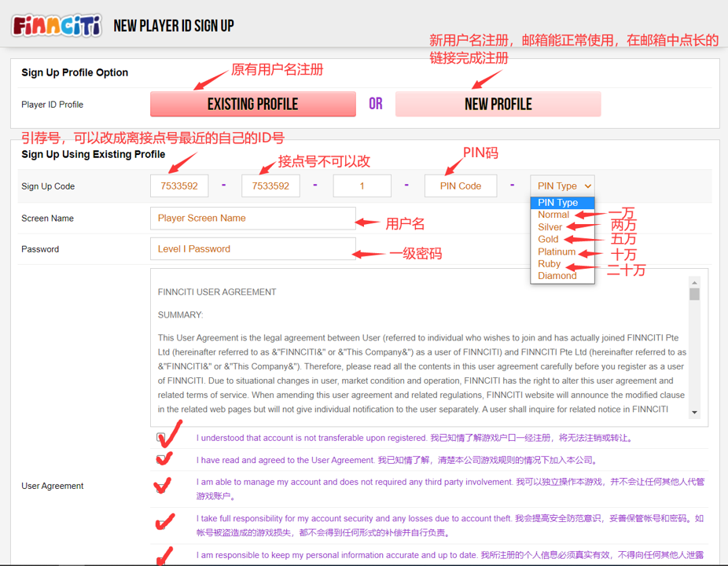
Task: Select the highlighted PIN Type option in list
Action: coord(562,203)
